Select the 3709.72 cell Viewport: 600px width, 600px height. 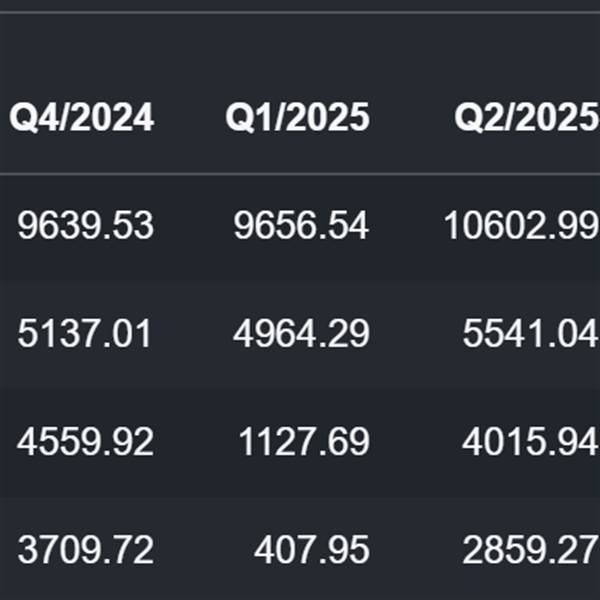[x=86, y=549]
